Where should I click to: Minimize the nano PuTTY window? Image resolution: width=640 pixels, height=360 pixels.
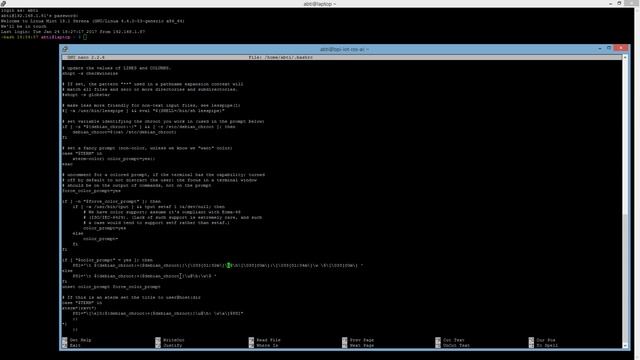600,49
